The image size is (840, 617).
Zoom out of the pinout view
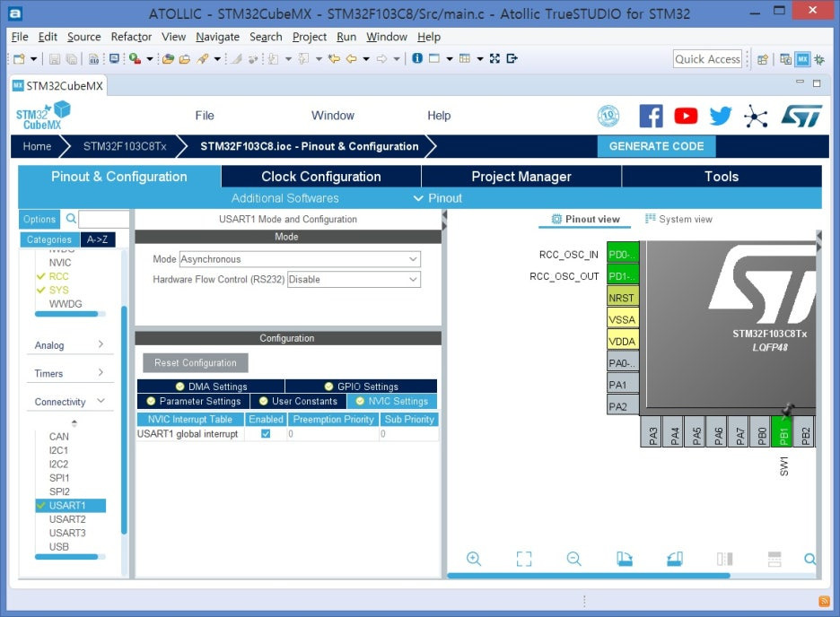coord(573,559)
